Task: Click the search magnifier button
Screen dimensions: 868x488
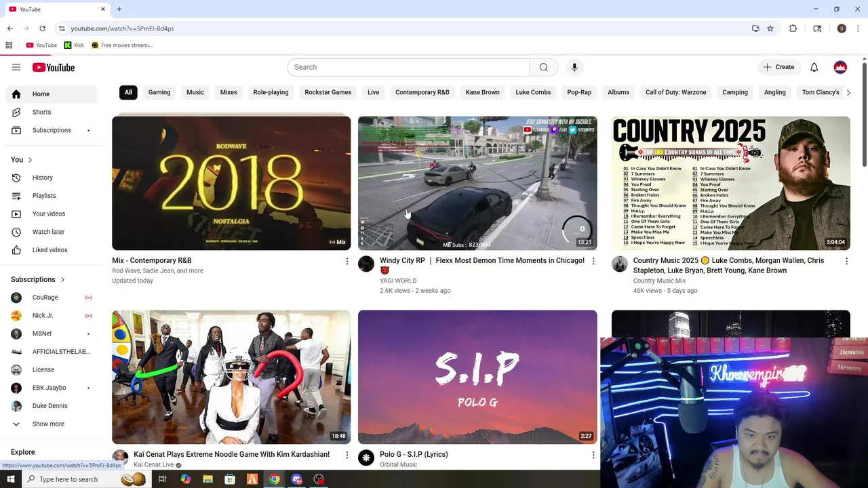Action: [x=543, y=67]
